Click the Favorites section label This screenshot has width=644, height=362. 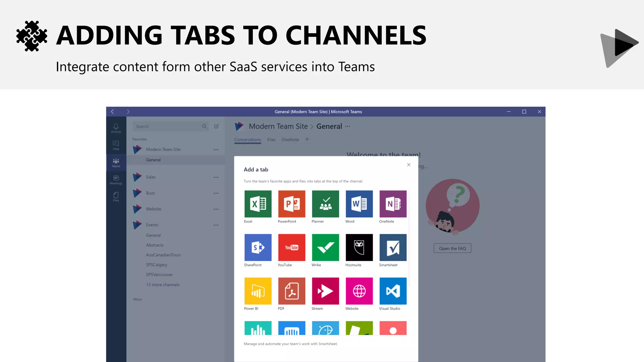point(140,139)
